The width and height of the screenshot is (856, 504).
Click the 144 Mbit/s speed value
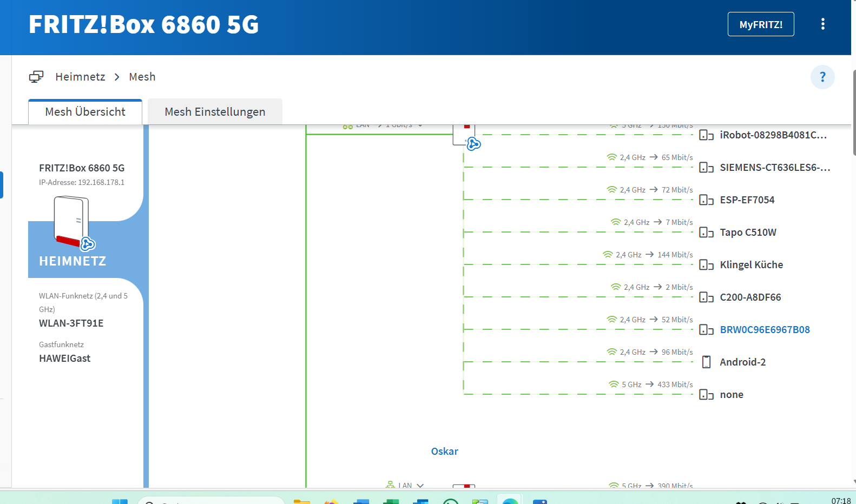pos(675,255)
